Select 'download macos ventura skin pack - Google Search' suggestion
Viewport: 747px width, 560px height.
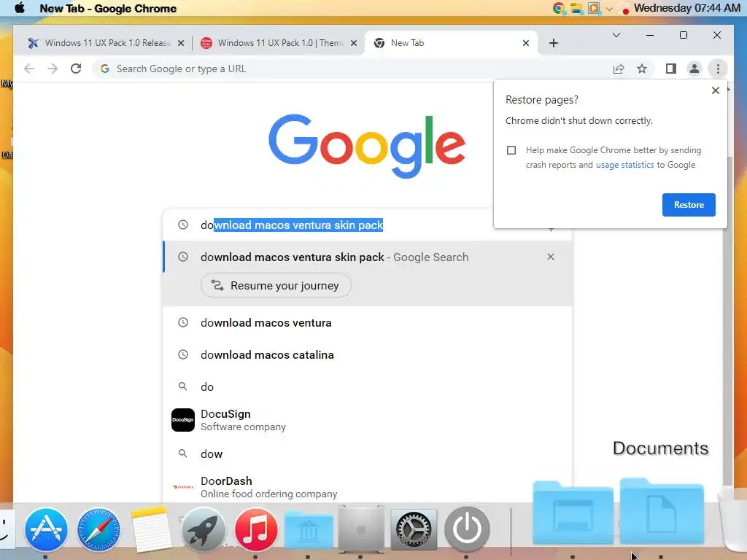tap(368, 257)
